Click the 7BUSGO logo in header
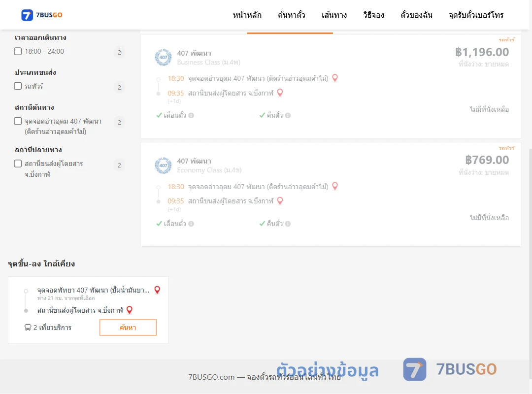Screen dimensions: 532x394 pos(42,15)
